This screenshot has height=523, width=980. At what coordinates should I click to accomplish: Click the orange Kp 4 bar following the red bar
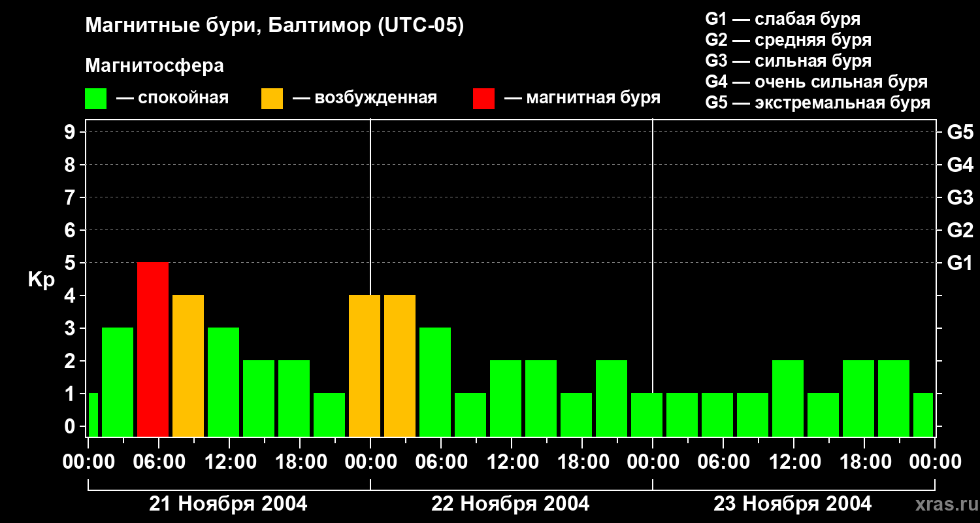point(188,365)
